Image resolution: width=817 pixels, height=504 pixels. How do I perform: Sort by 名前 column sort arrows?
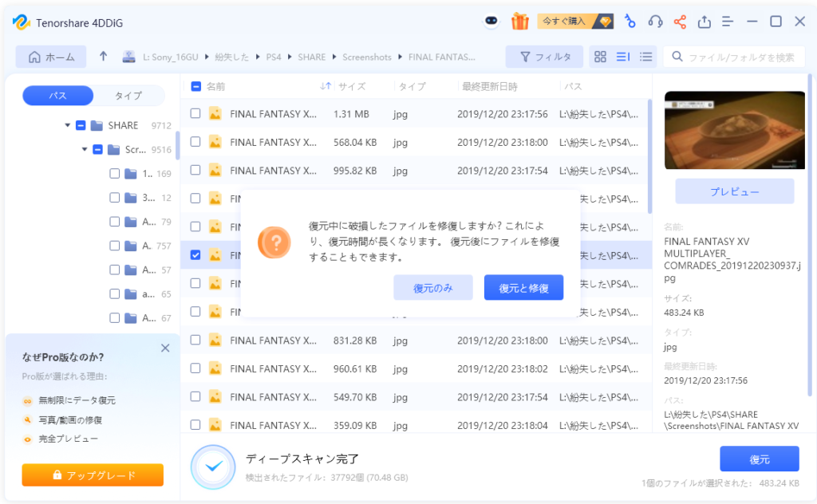coord(326,86)
